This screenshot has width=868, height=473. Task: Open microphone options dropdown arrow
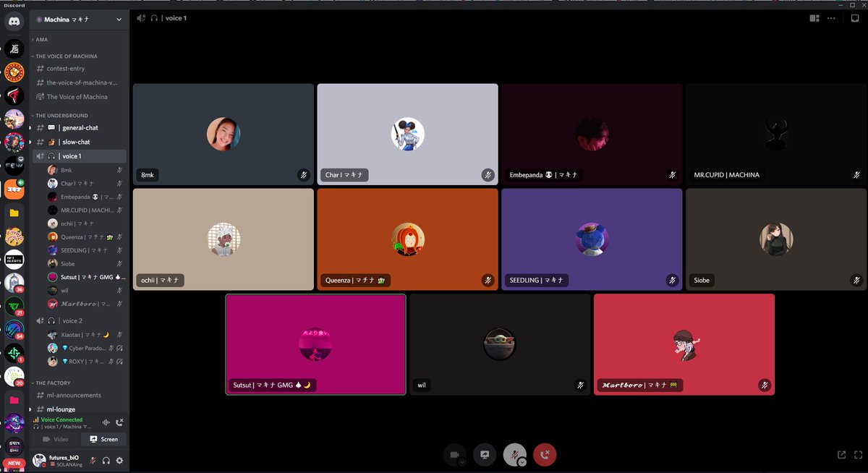pyautogui.click(x=522, y=461)
